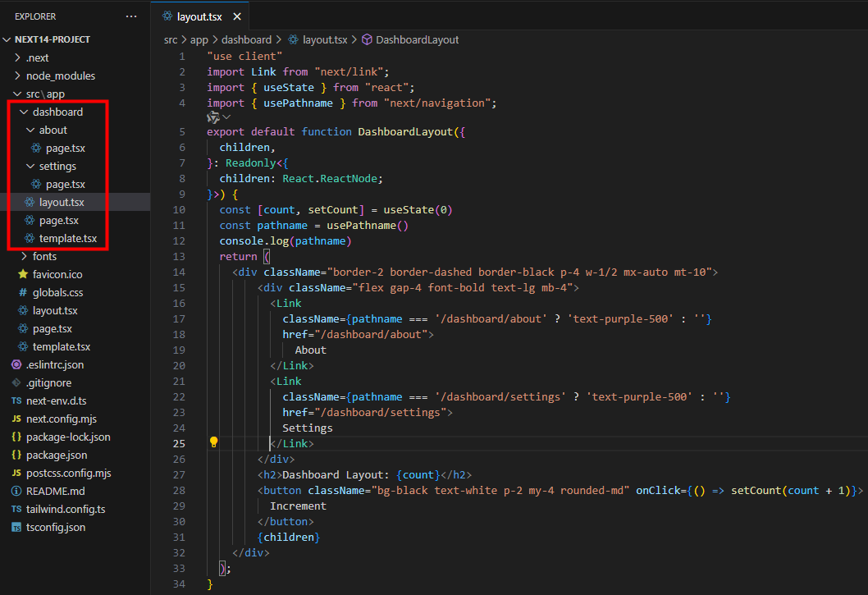868x595 pixels.
Task: Click usePathname() call on line 11
Action: (368, 226)
